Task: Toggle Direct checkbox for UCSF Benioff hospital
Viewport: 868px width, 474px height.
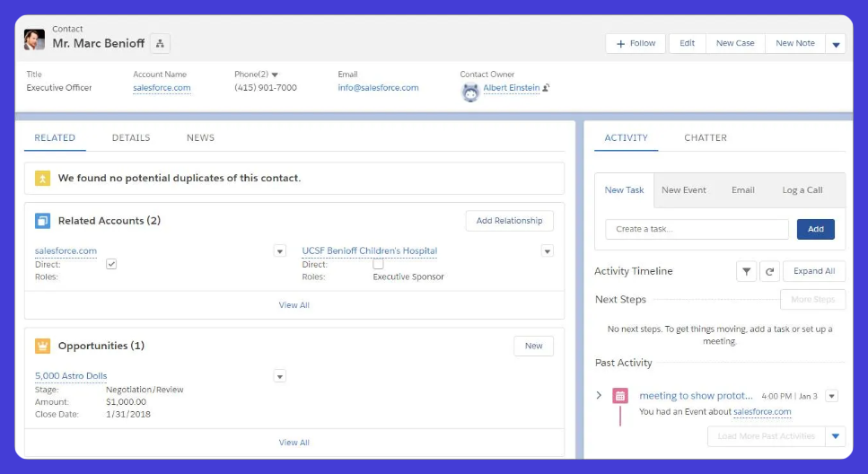Action: click(x=378, y=264)
